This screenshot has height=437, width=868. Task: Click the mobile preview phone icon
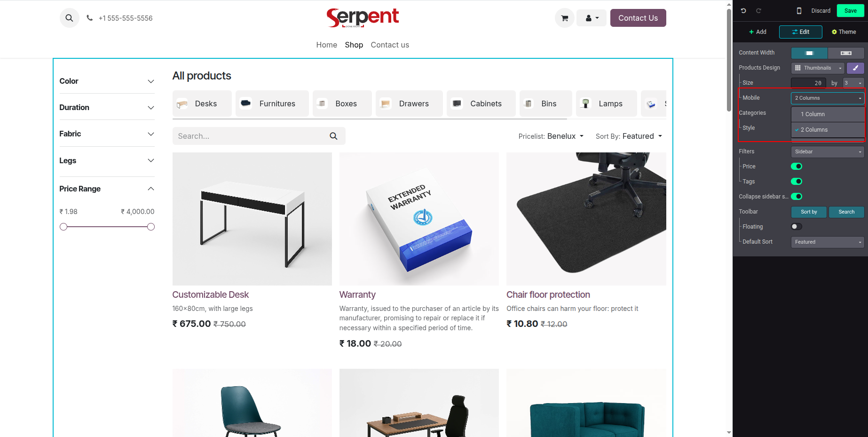click(799, 10)
